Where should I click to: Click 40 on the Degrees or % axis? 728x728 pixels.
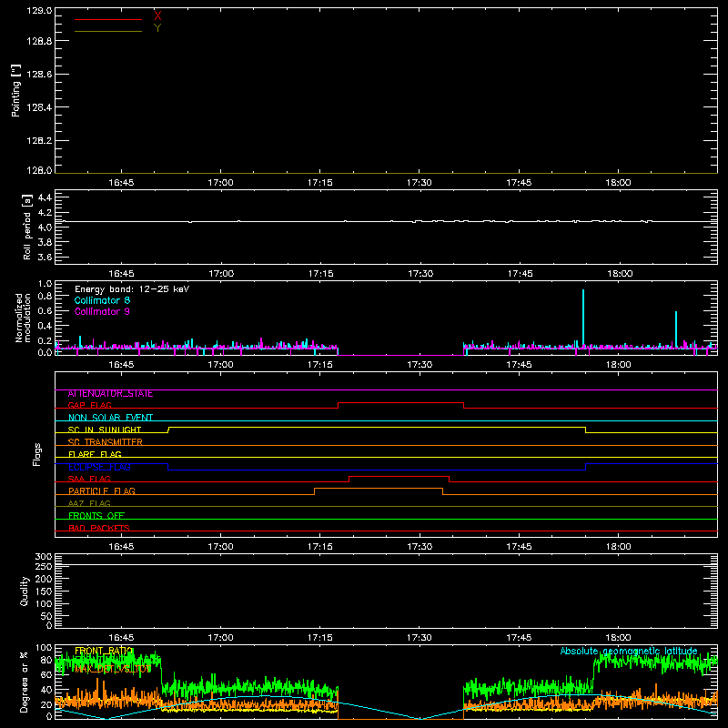46,690
